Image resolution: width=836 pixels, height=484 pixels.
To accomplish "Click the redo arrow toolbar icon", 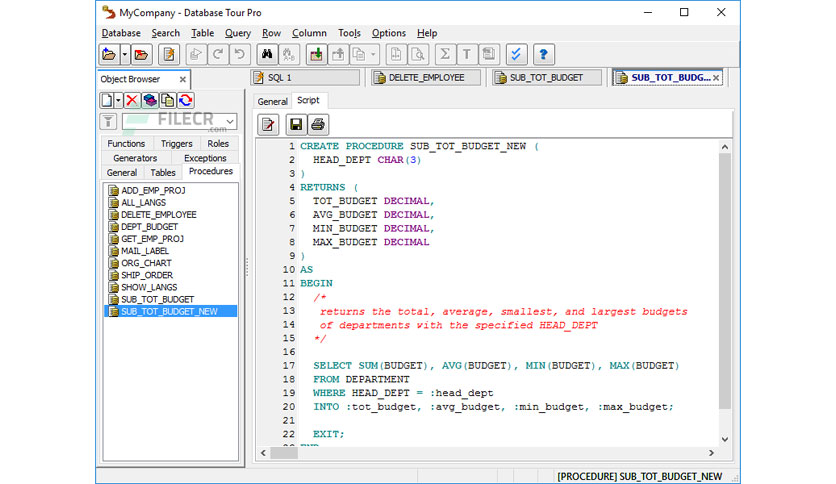I will click(x=218, y=54).
